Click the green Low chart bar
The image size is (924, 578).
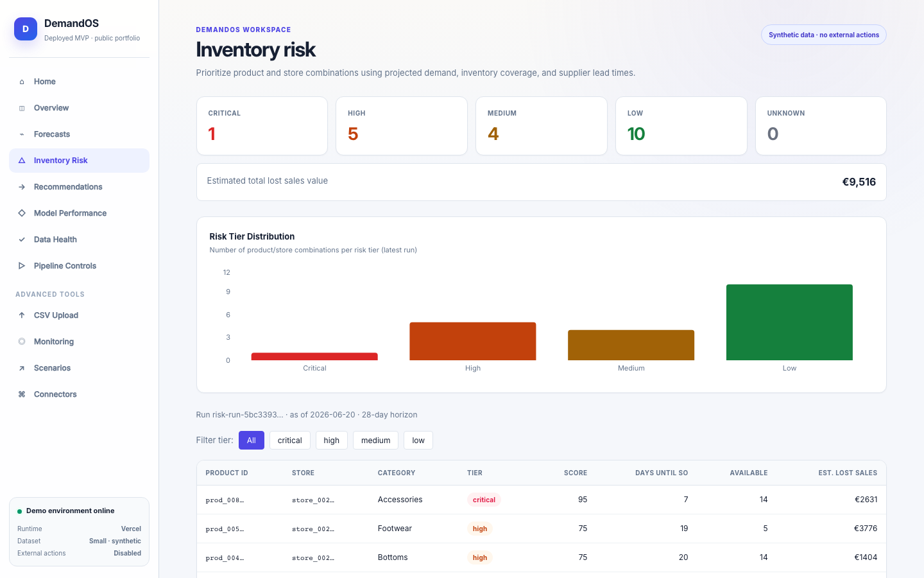tap(789, 322)
